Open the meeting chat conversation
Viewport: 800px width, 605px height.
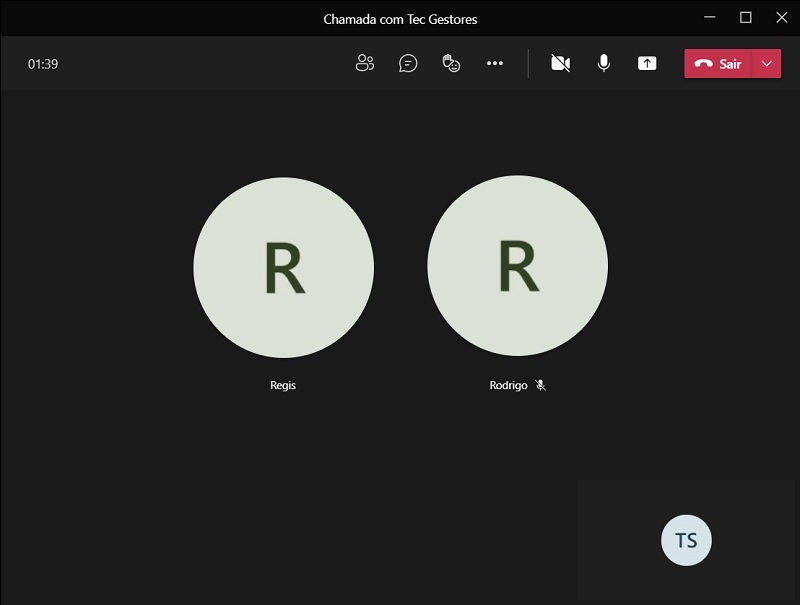408,63
